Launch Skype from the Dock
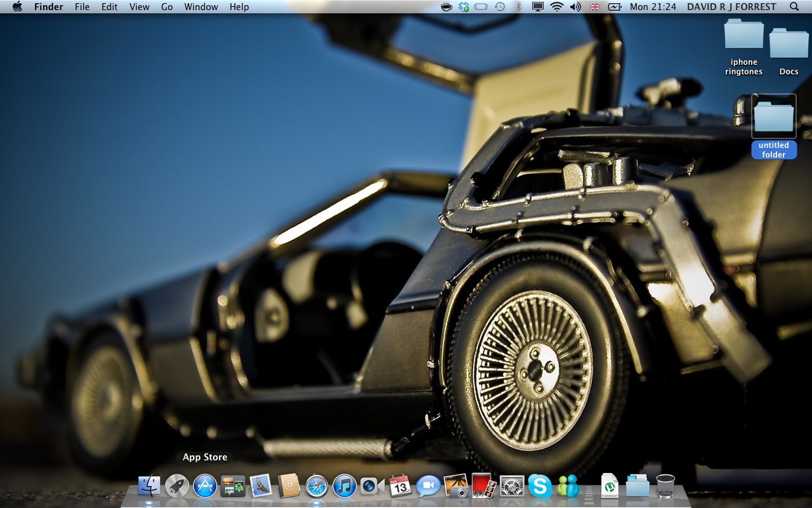 [540, 486]
